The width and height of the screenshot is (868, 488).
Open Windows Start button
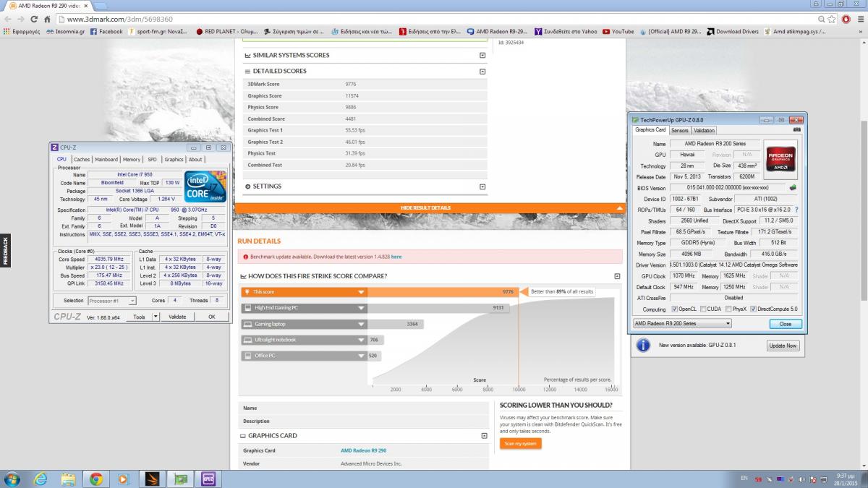pyautogui.click(x=13, y=478)
